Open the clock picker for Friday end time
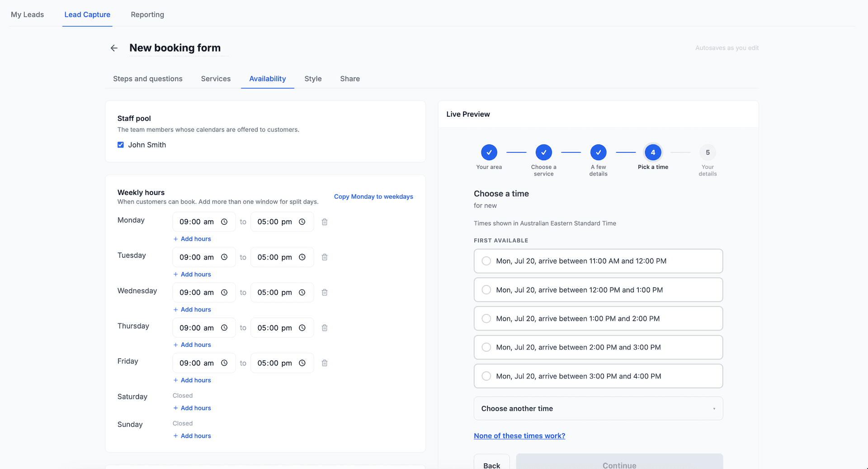The width and height of the screenshot is (868, 469). point(302,363)
